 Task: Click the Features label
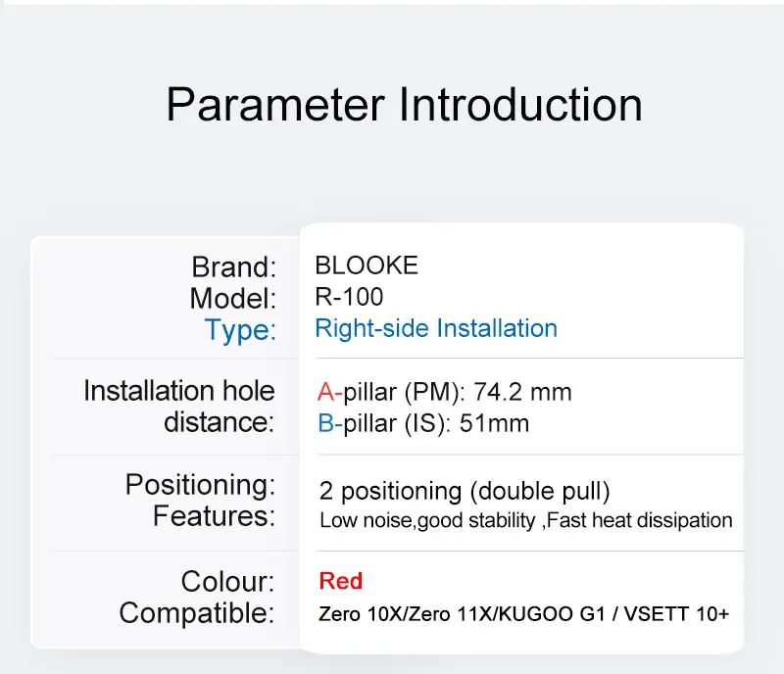click(x=214, y=515)
